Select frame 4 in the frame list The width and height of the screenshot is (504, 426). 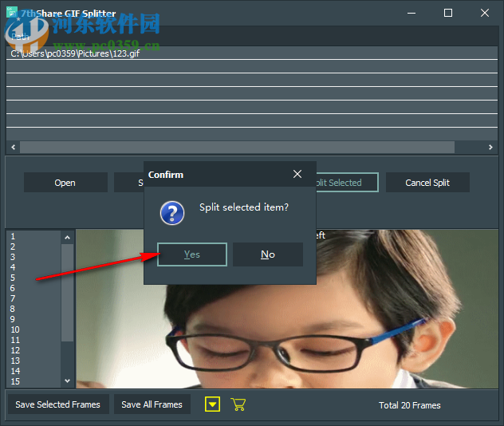pyautogui.click(x=33, y=267)
